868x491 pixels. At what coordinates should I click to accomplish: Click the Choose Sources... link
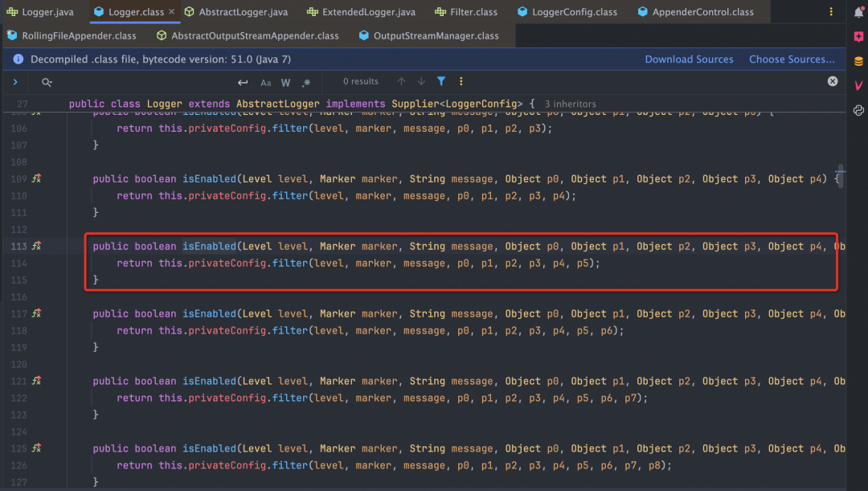coord(792,59)
